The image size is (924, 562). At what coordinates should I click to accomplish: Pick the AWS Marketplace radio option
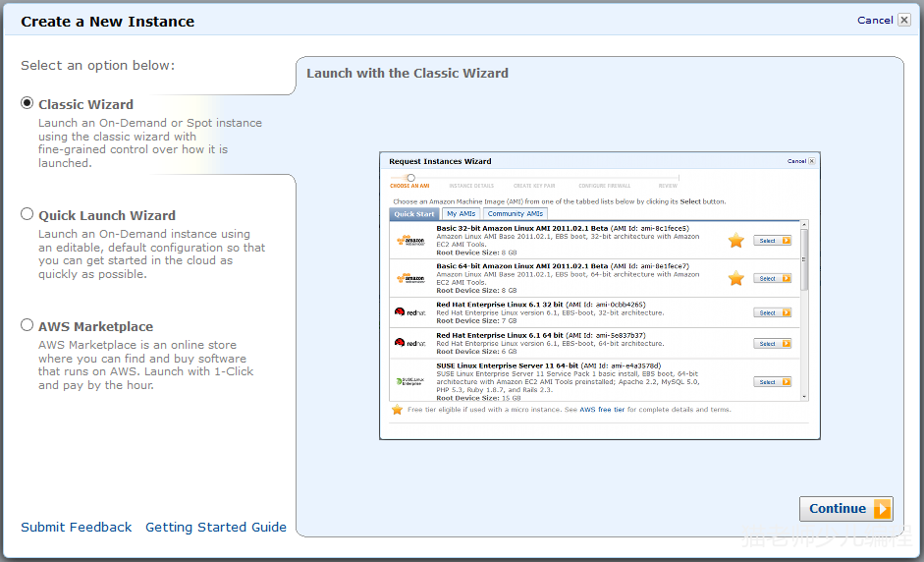[27, 325]
